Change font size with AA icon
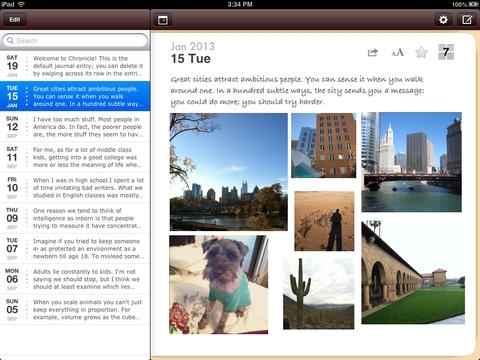480x360 pixels. [397, 53]
